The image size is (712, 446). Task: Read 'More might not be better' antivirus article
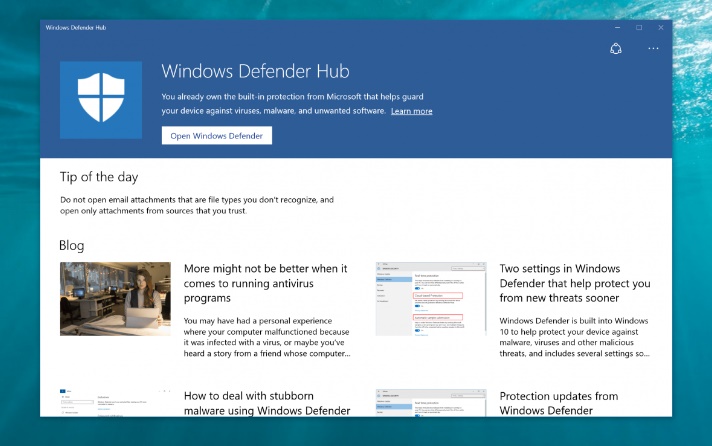(266, 283)
